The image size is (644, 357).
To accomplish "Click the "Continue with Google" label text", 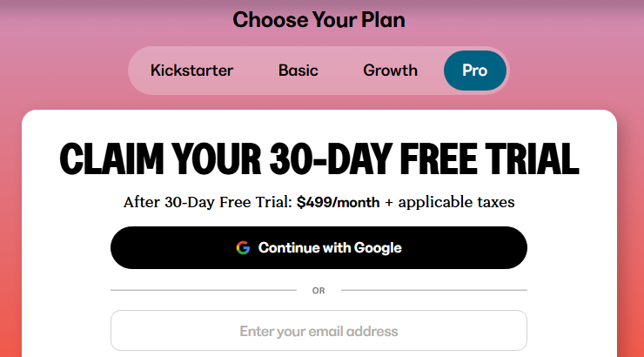I will (330, 248).
